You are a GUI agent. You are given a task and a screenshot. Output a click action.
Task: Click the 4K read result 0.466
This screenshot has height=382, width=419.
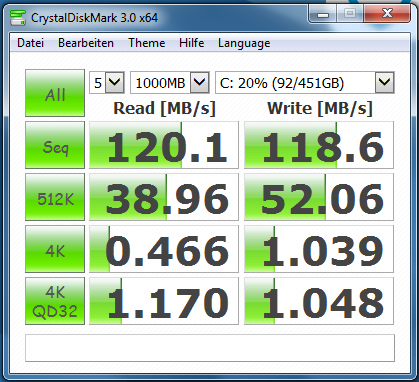coord(164,249)
